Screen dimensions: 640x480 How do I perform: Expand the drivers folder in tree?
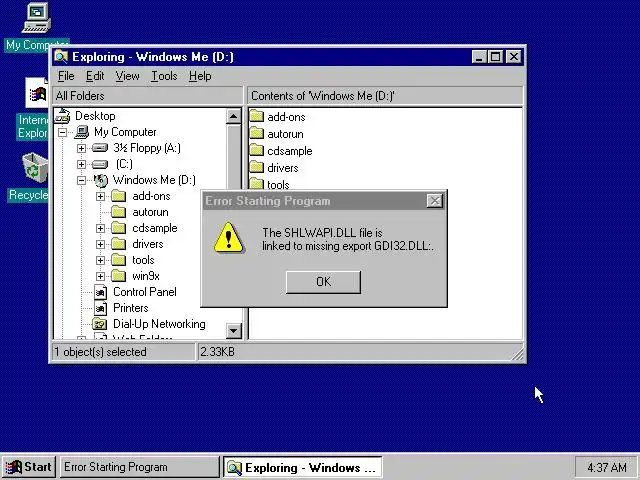tap(100, 244)
